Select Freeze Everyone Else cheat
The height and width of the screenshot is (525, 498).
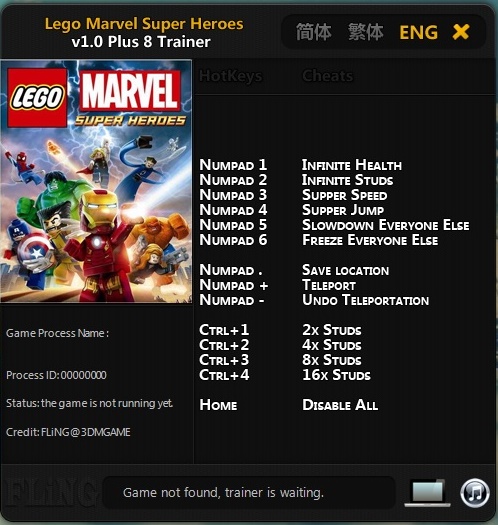[370, 240]
